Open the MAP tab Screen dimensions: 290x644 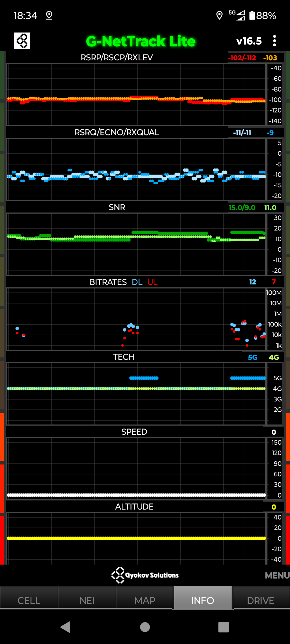coord(145,600)
